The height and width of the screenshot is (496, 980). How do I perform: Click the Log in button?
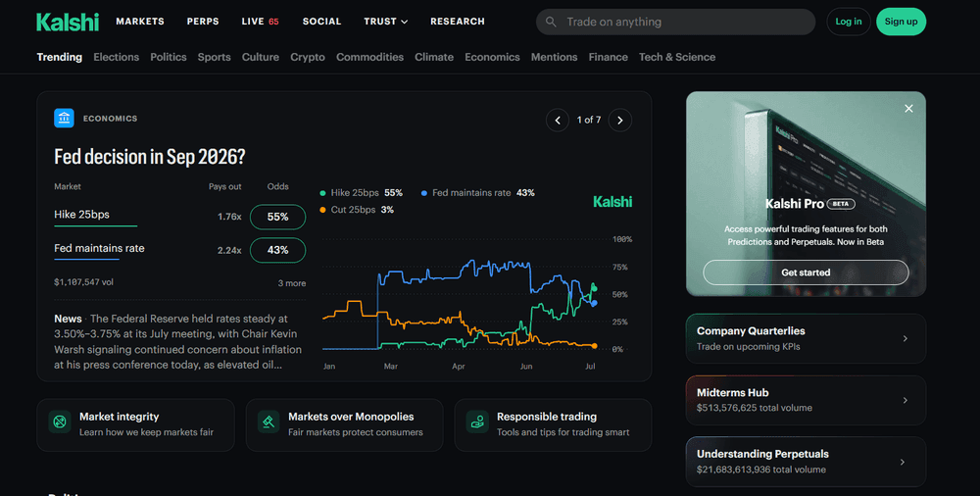849,22
